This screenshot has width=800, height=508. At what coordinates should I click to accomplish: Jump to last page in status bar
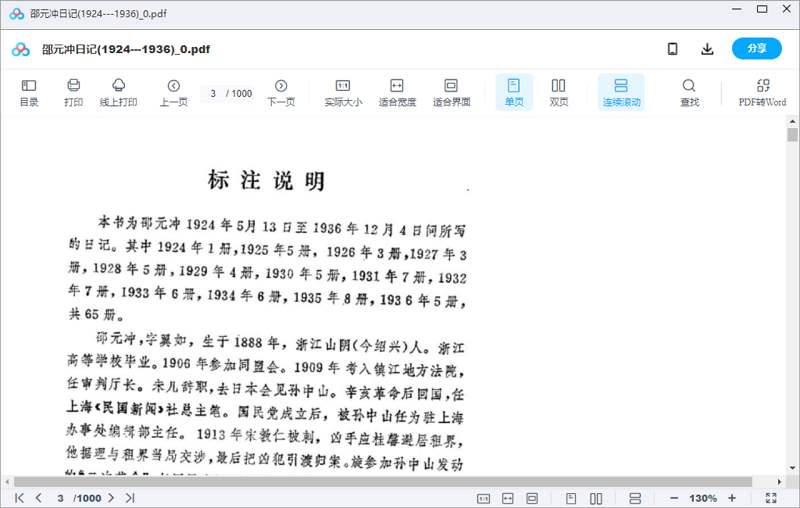pos(130,498)
